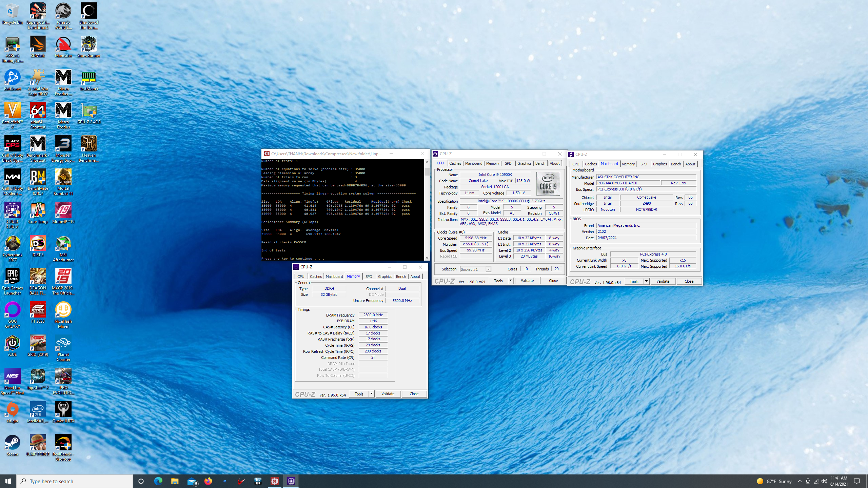
Task: Open the Core Temp desktop icon
Action: (38, 213)
